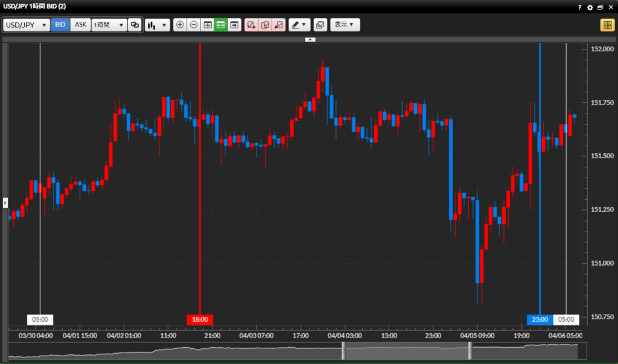Click the yellow crosshair target icon
618x364 pixels.
[x=607, y=25]
